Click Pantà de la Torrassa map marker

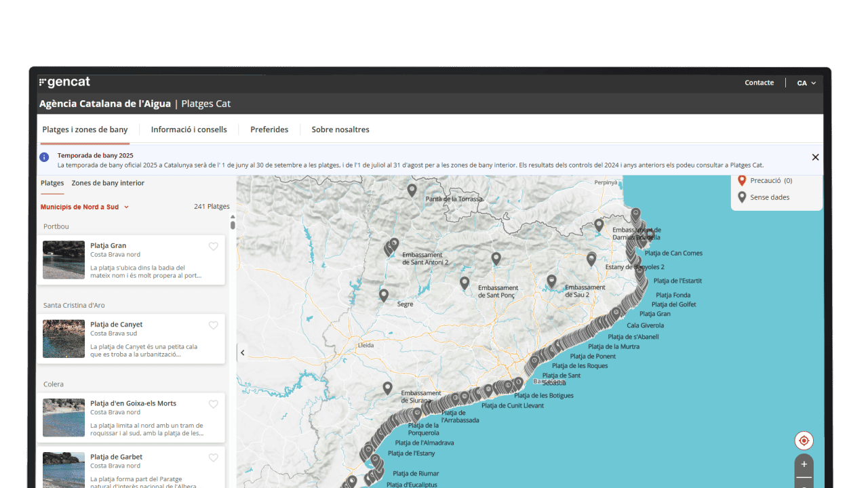coord(412,190)
